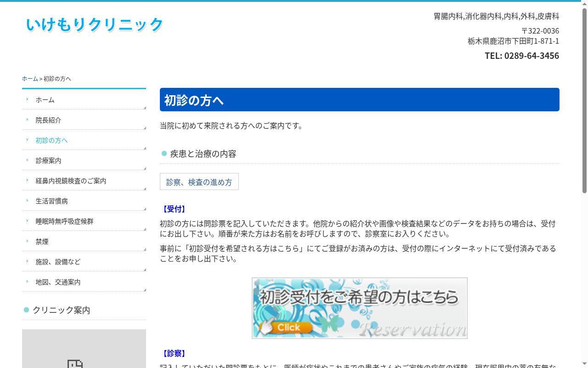The width and height of the screenshot is (588, 368).
Task: Click the クリニック案内 sidebar heading
Action: [61, 310]
